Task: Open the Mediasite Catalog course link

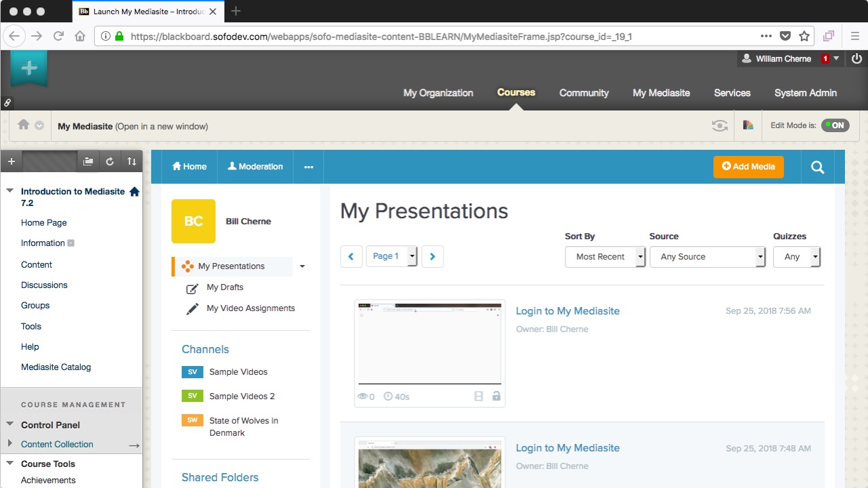Action: pyautogui.click(x=56, y=367)
